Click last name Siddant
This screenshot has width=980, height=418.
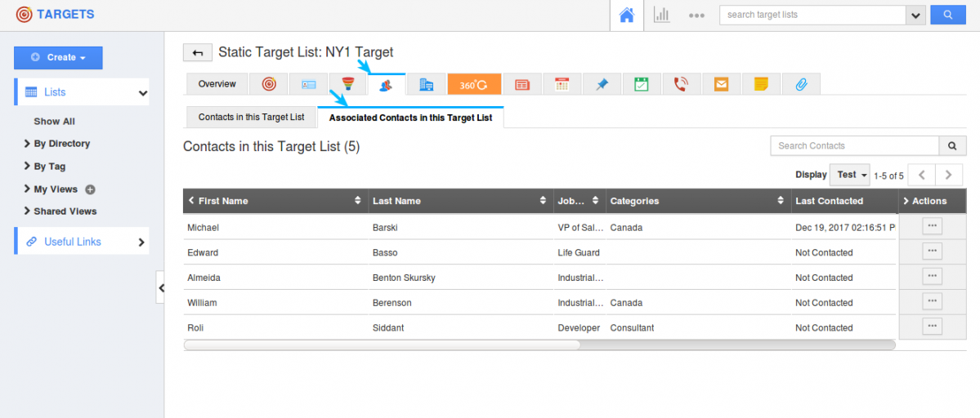tap(387, 327)
